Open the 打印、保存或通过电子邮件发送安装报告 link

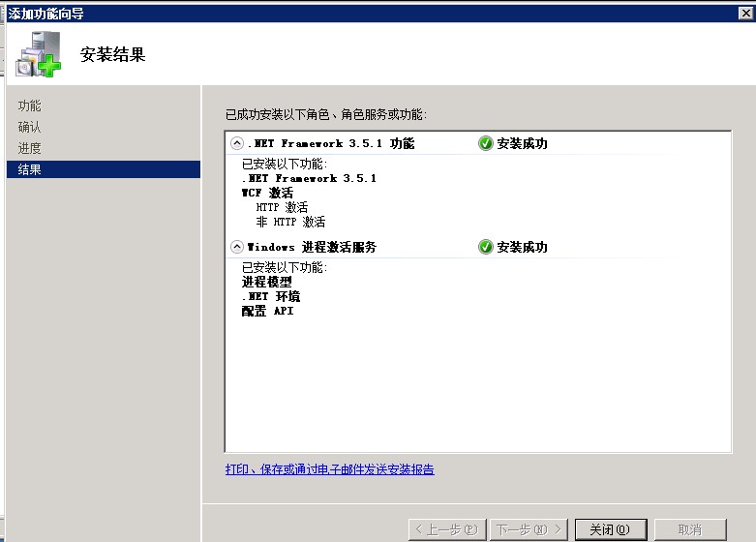coord(329,469)
